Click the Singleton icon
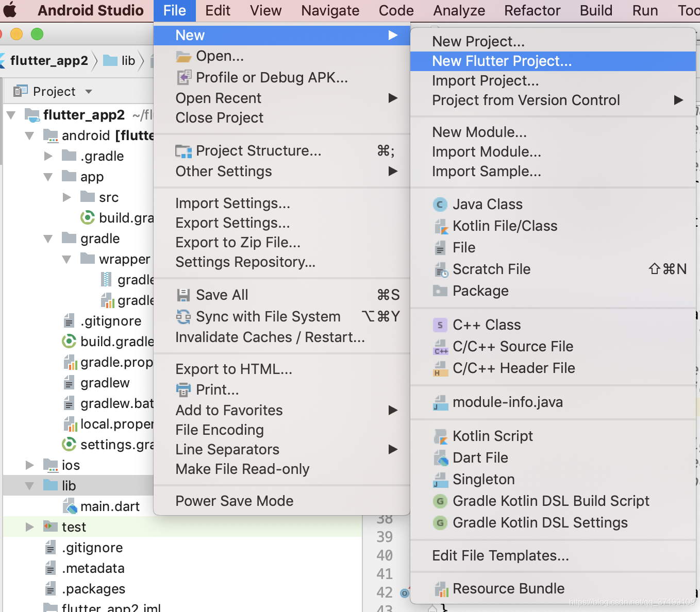Image resolution: width=700 pixels, height=612 pixels. [x=440, y=480]
